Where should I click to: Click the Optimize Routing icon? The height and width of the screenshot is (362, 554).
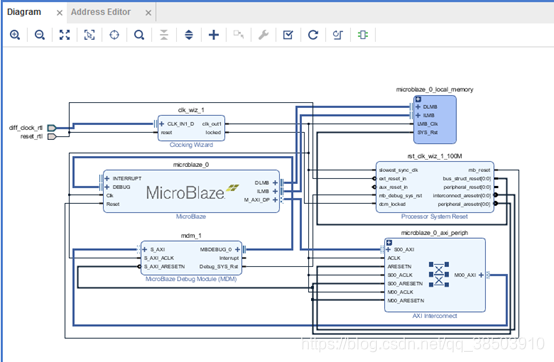(338, 35)
